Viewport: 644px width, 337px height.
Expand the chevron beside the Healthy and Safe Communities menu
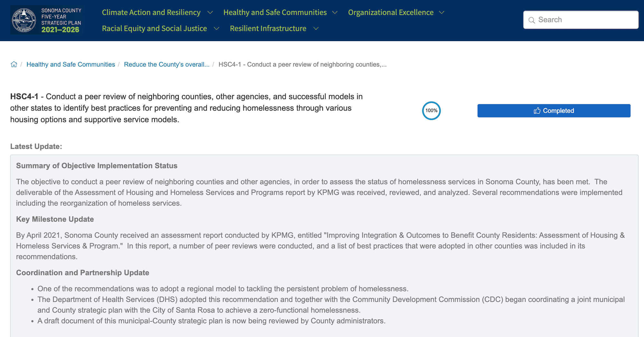[335, 13]
